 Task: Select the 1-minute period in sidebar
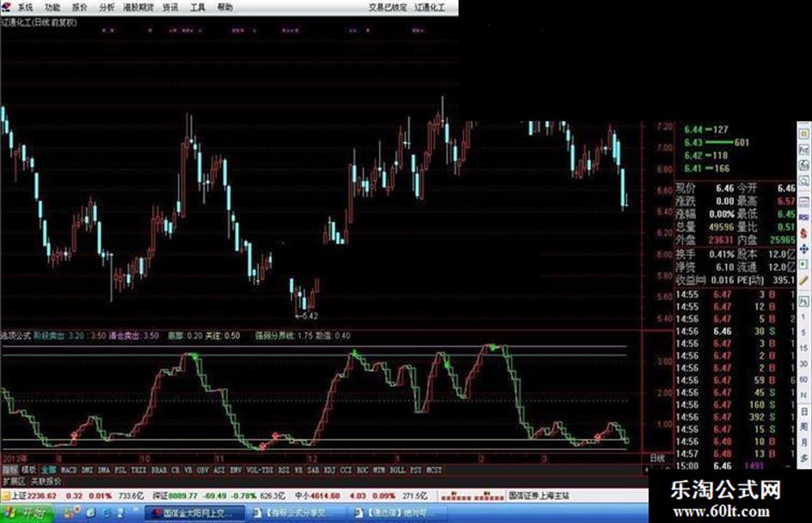click(804, 316)
